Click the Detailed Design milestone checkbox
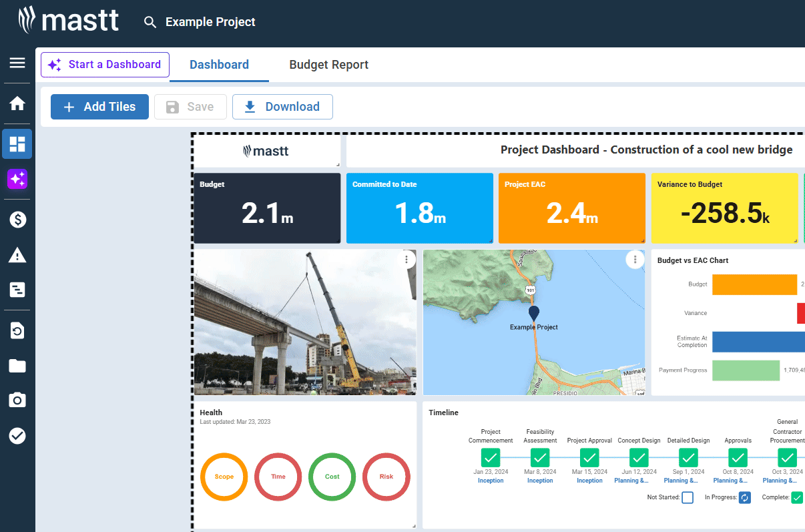The height and width of the screenshot is (532, 805). tap(688, 458)
